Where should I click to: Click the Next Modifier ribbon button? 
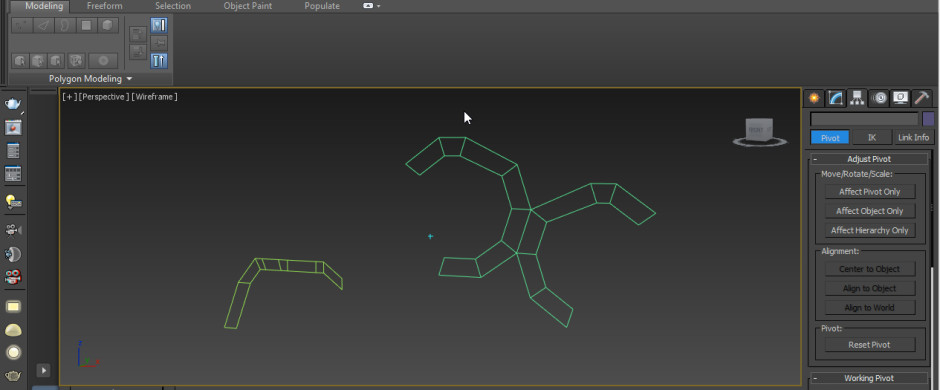[x=138, y=52]
